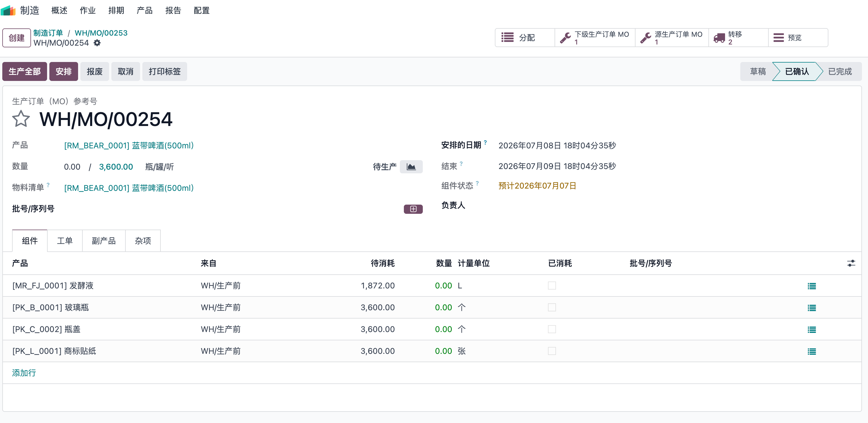Click the 打印标签 button

coord(165,71)
